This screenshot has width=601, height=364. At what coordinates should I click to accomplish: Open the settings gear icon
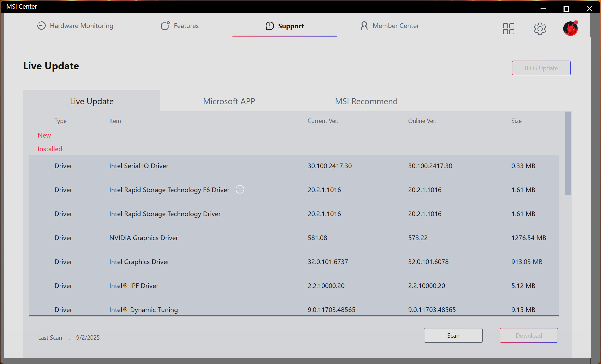point(540,29)
